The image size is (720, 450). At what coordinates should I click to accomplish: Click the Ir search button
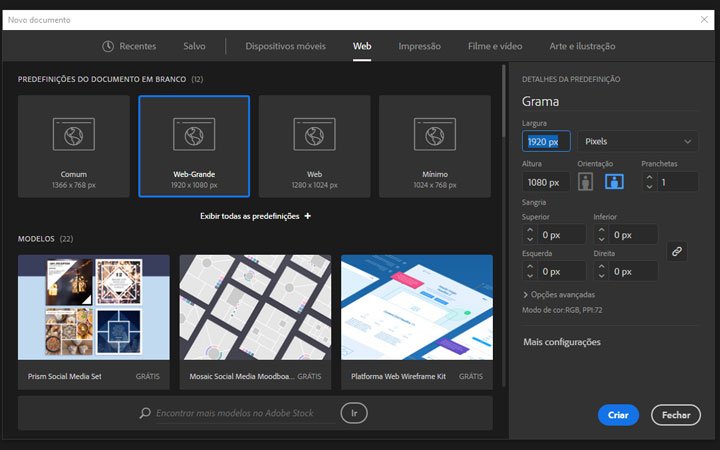coord(354,413)
